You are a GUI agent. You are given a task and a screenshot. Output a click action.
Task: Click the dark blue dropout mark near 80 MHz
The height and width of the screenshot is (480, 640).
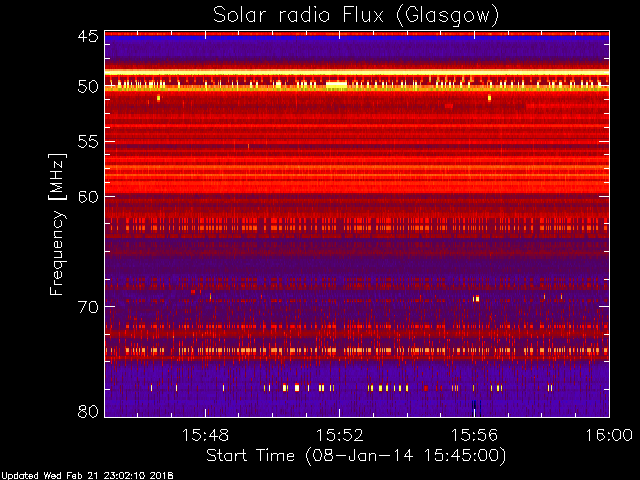tap(476, 408)
